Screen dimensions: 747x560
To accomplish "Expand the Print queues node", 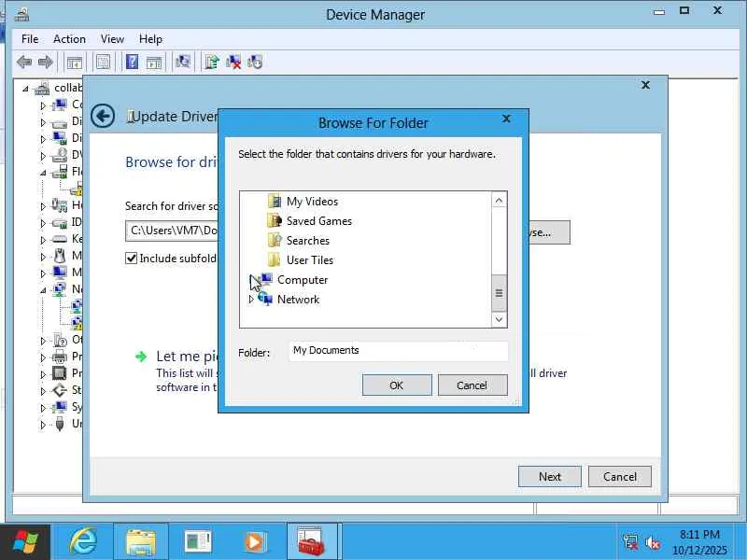I will [43, 357].
